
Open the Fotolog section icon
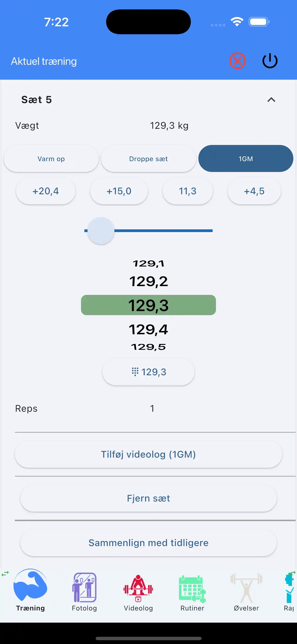click(84, 588)
